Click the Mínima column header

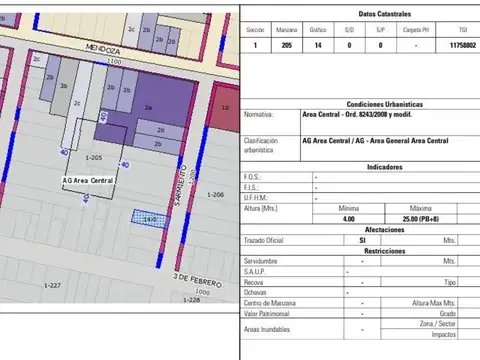[x=349, y=208]
